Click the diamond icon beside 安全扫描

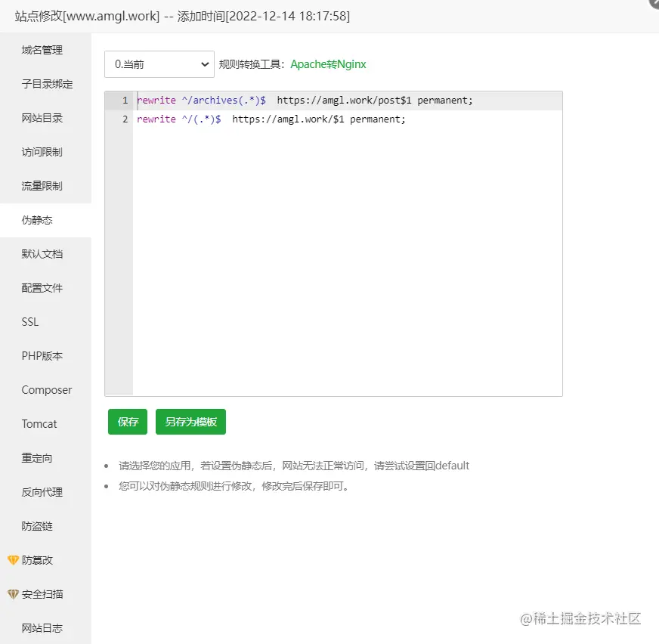[x=13, y=594]
